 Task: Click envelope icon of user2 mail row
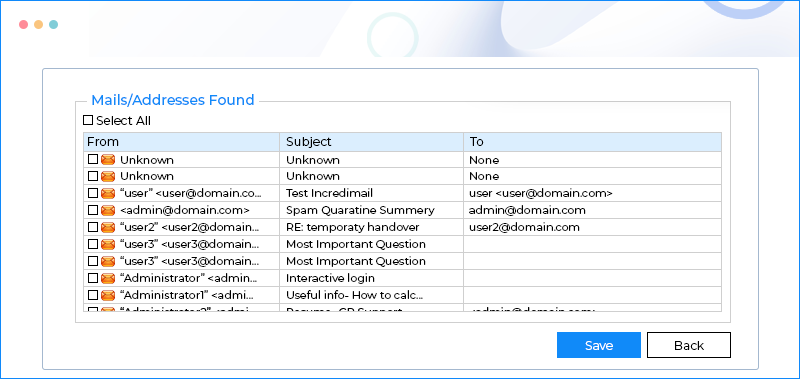coord(108,227)
